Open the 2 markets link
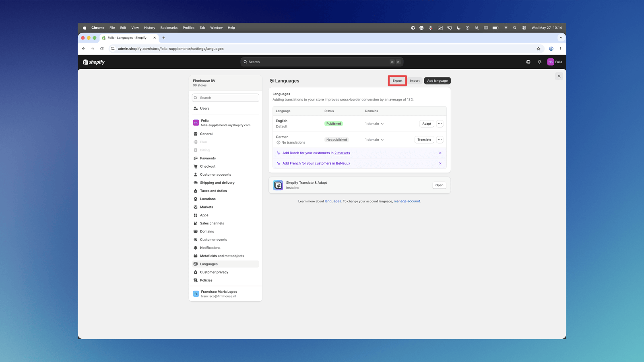The width and height of the screenshot is (644, 362). tap(342, 153)
